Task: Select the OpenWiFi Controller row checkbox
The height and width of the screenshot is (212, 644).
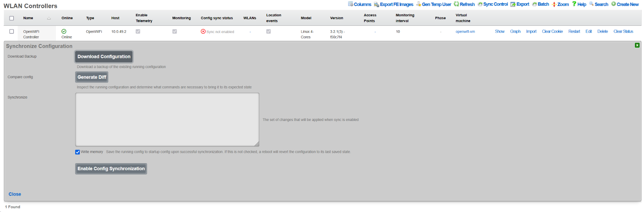Action: [x=12, y=31]
